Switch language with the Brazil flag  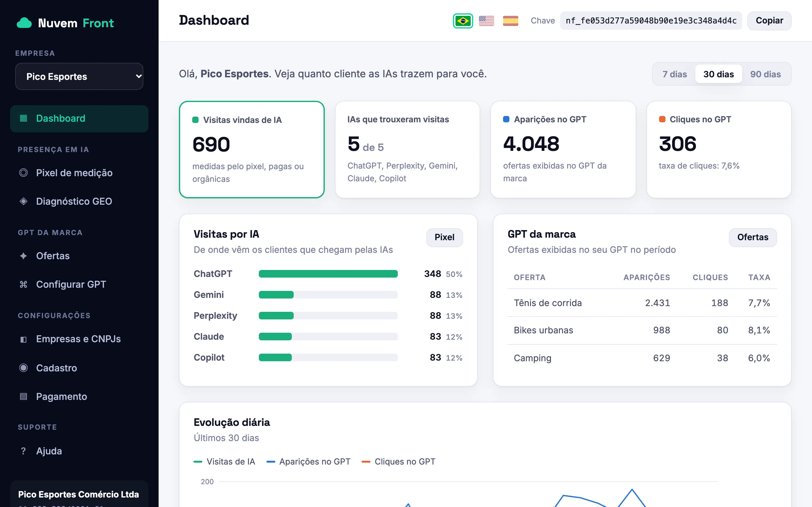463,21
